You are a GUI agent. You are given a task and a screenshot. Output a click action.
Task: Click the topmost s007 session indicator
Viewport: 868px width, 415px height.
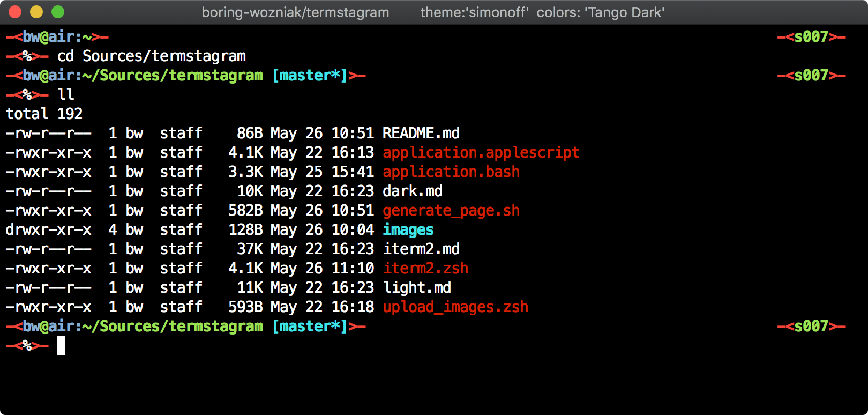pyautogui.click(x=811, y=36)
